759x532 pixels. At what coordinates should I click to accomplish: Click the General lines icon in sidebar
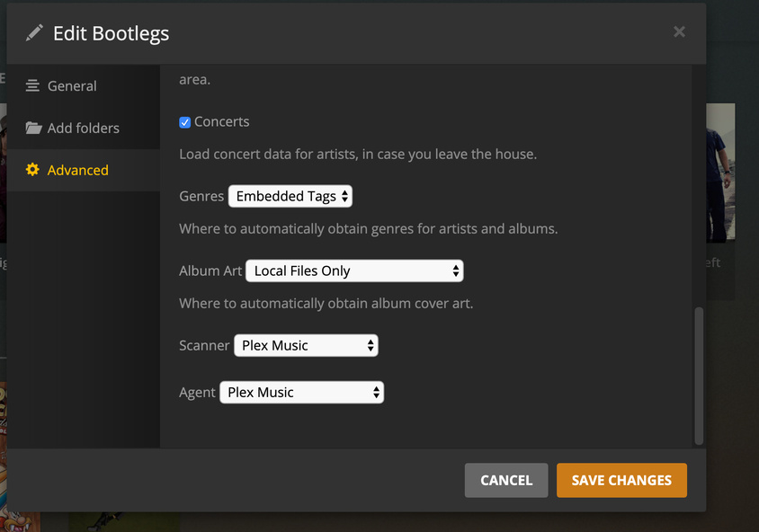tap(32, 86)
